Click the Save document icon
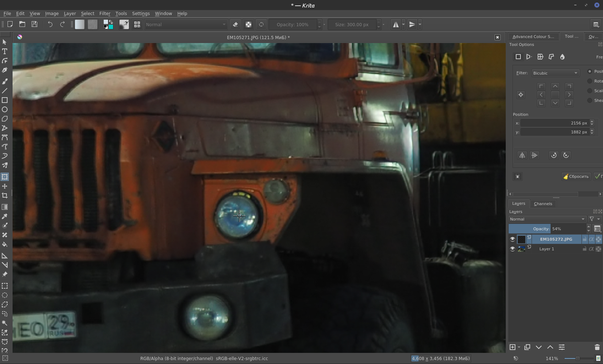 pyautogui.click(x=34, y=24)
